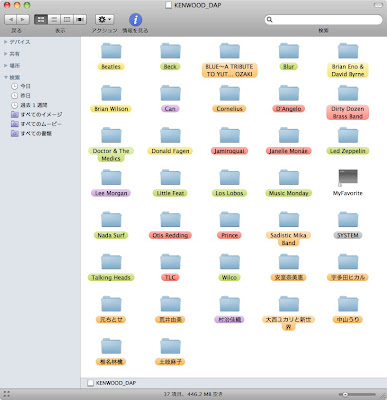This screenshot has height=400, width=387.
Task: Select the Talking Heads folder icon
Action: [111, 262]
